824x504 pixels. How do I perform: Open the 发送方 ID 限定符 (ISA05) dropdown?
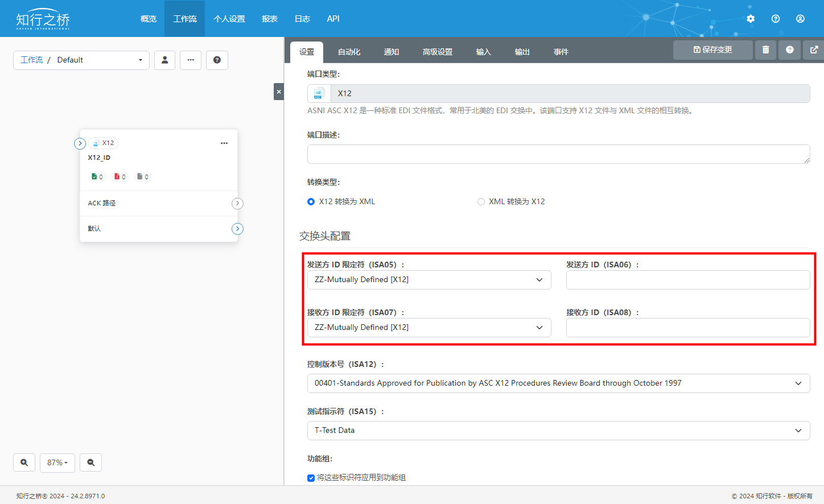pyautogui.click(x=429, y=280)
